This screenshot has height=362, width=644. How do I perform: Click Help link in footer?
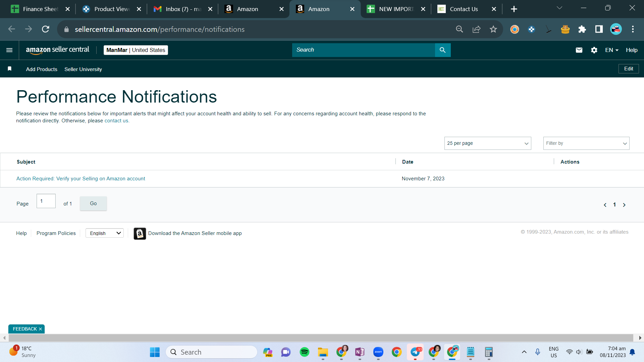pos(21,233)
